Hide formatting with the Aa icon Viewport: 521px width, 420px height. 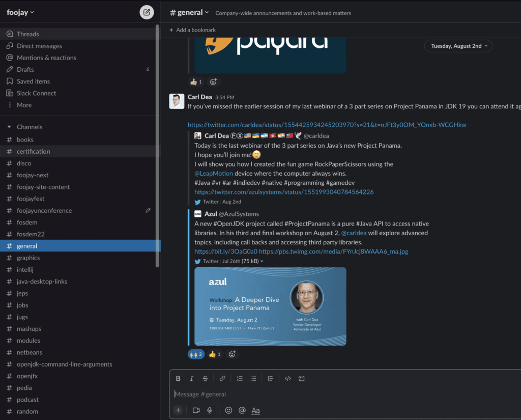[x=255, y=410]
